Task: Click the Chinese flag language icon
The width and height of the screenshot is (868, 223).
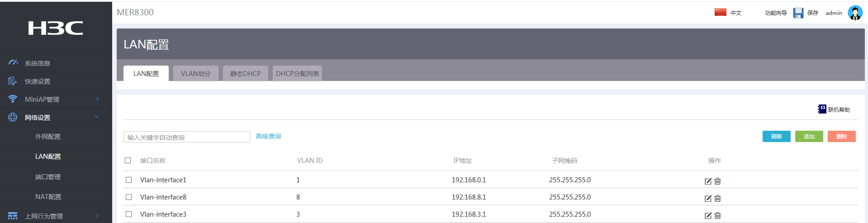Action: click(x=721, y=12)
